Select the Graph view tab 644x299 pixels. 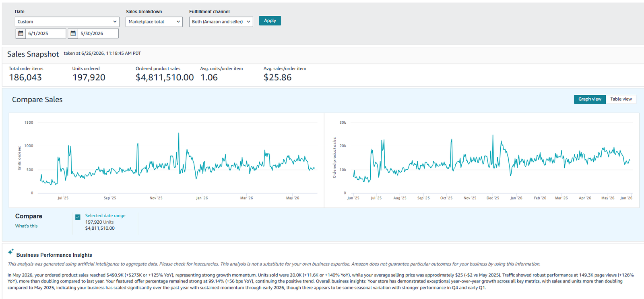pos(590,99)
